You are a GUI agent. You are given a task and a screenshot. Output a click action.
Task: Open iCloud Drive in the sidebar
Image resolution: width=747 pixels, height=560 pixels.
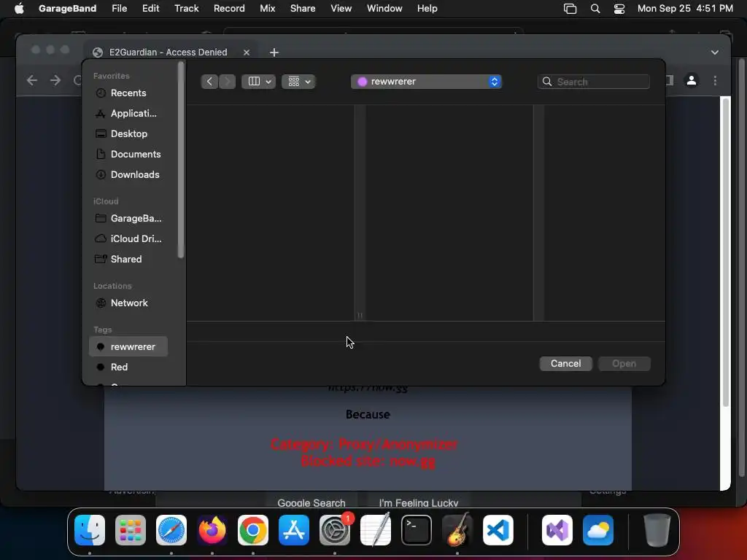128,239
